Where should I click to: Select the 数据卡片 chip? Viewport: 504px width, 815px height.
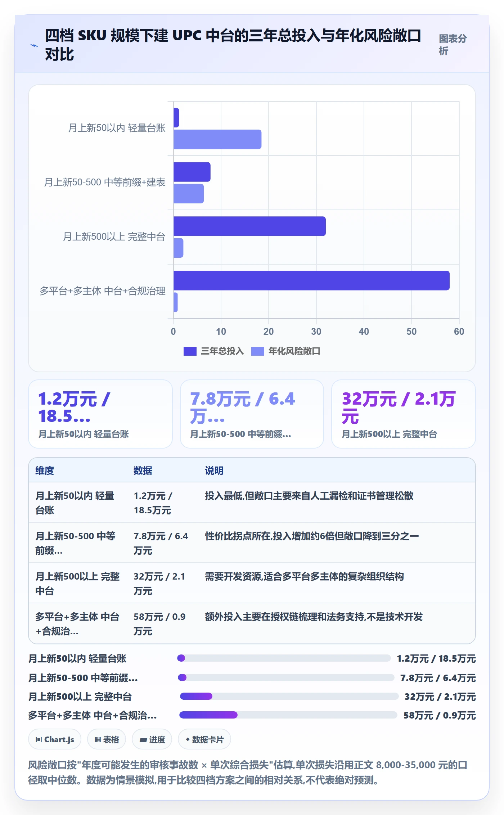pos(204,739)
